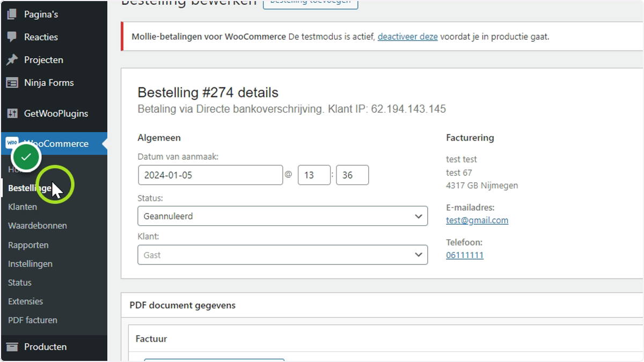644x362 pixels.
Task: Click the GetWooPlugins sliders icon
Action: point(12,114)
